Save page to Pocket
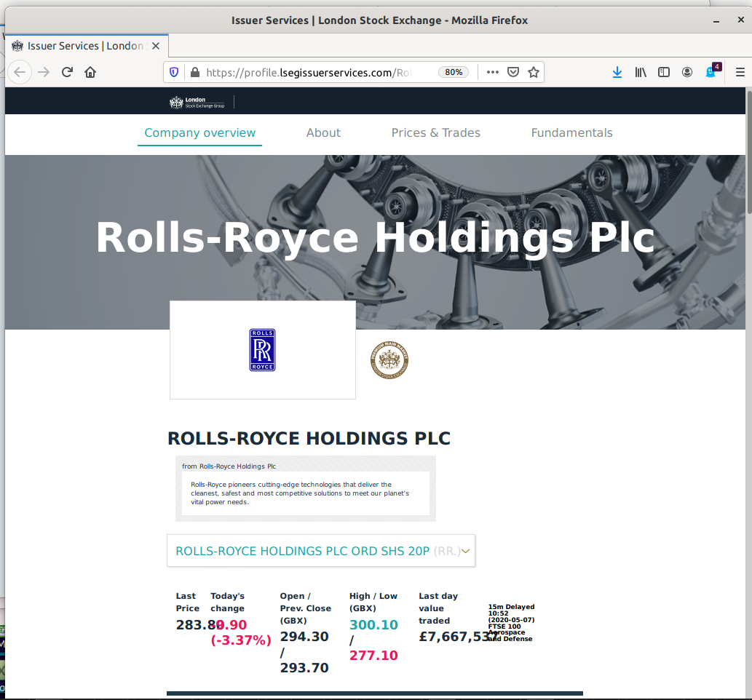This screenshot has height=700, width=752. point(513,72)
